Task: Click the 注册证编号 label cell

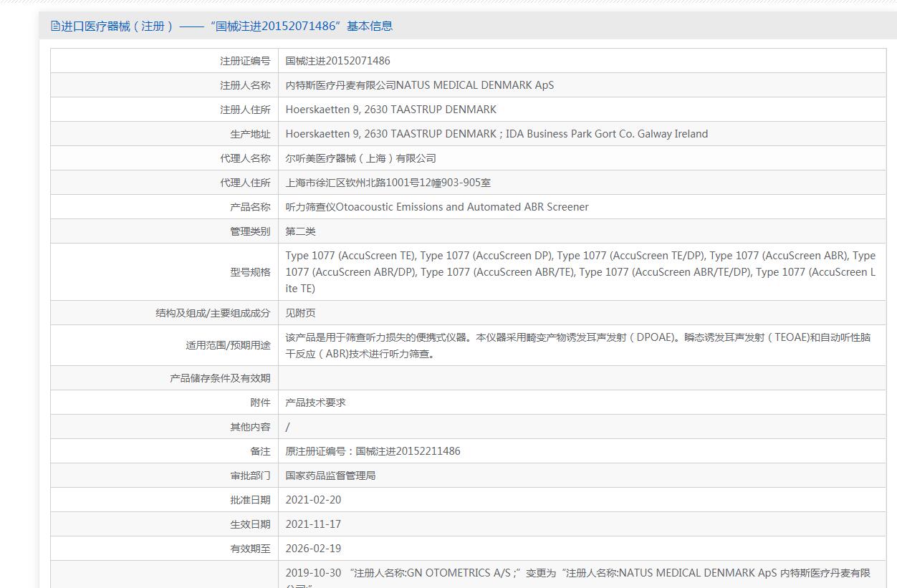Action: pos(164,61)
